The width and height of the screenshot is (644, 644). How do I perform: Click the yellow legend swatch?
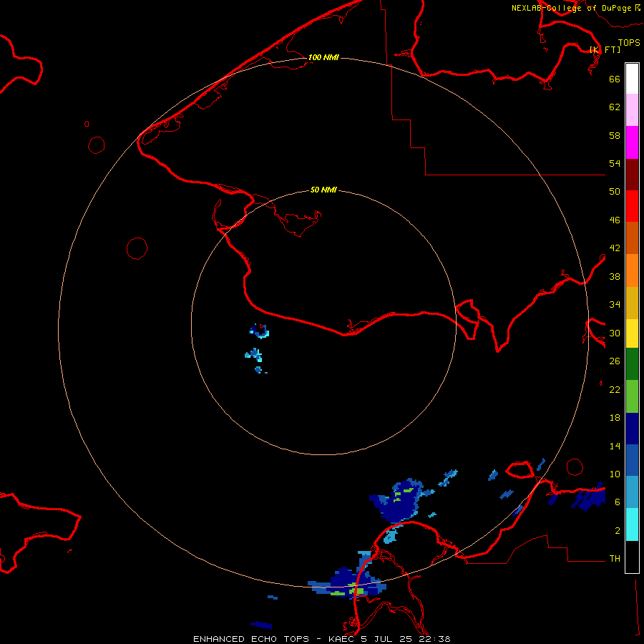point(632,333)
